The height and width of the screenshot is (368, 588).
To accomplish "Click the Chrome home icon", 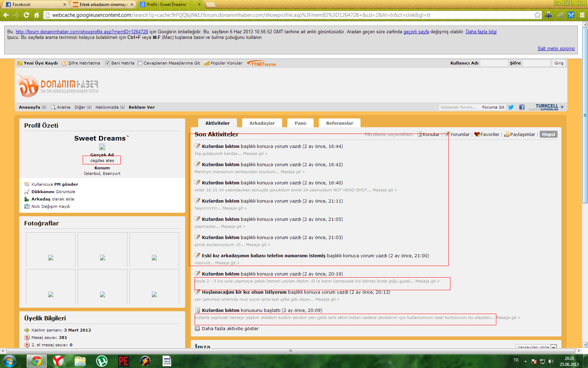I will click(36, 15).
